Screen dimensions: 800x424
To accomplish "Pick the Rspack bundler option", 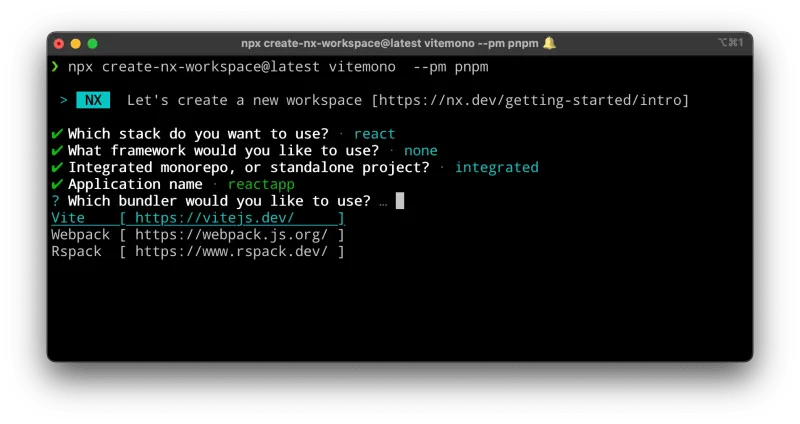I will pos(76,252).
